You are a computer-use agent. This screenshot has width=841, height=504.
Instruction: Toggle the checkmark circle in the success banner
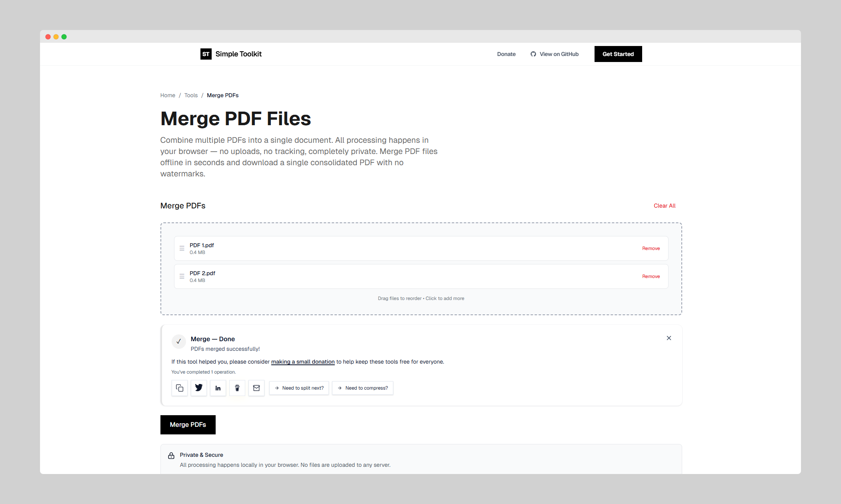coord(179,342)
